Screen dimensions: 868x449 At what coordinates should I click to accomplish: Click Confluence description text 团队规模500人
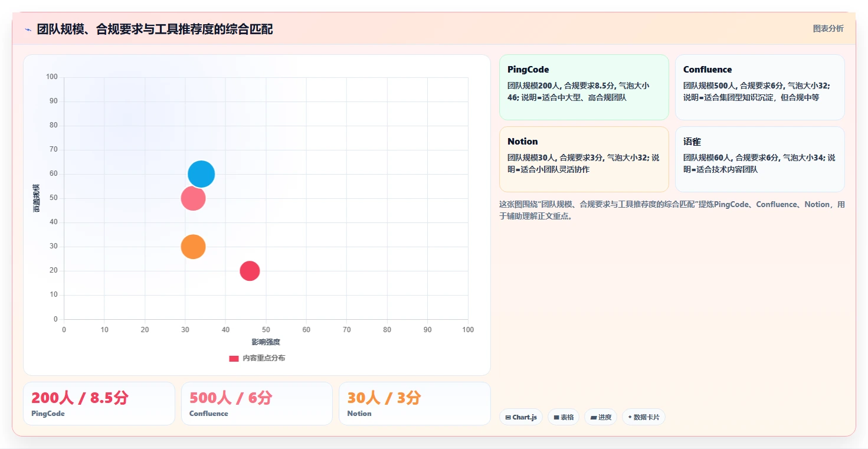point(756,91)
